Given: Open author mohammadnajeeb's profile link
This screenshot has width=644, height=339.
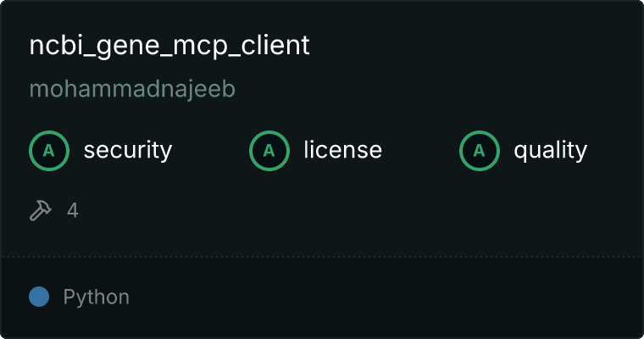Looking at the screenshot, I should coord(132,89).
